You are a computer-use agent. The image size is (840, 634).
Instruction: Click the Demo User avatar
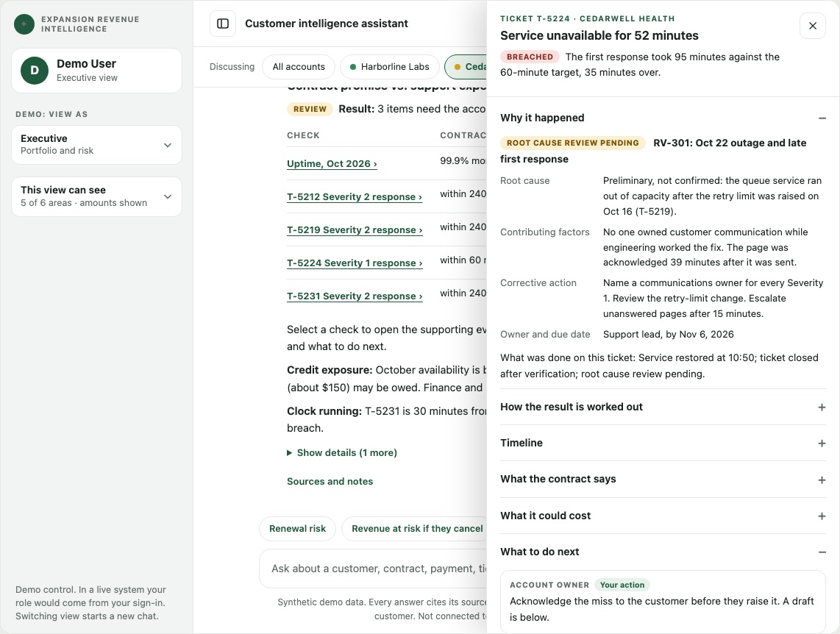[35, 71]
